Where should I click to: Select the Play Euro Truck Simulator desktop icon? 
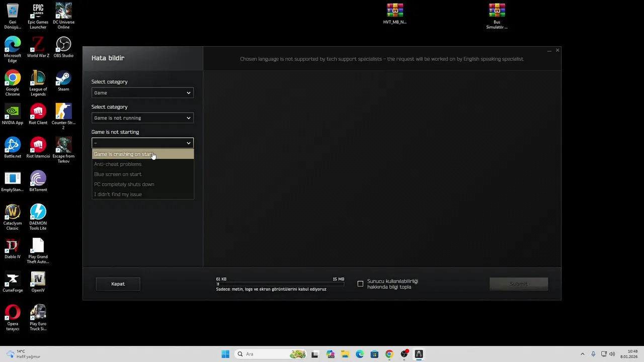coord(38,318)
